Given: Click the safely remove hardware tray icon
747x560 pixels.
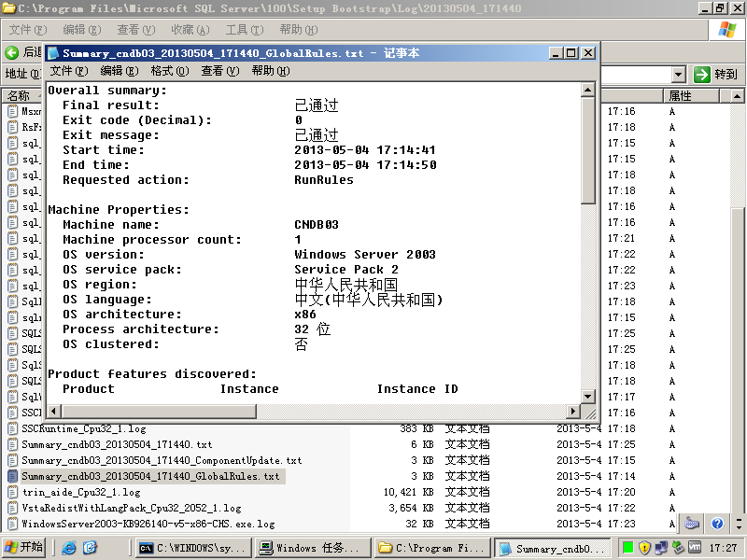Looking at the screenshot, I should click(x=678, y=548).
